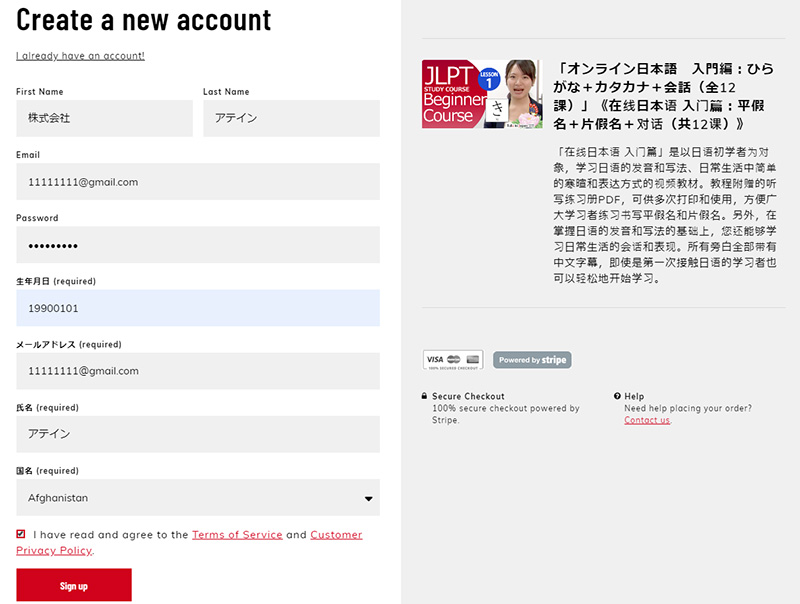
Task: Click the dropdown arrow next to Afghanistan
Action: point(368,498)
